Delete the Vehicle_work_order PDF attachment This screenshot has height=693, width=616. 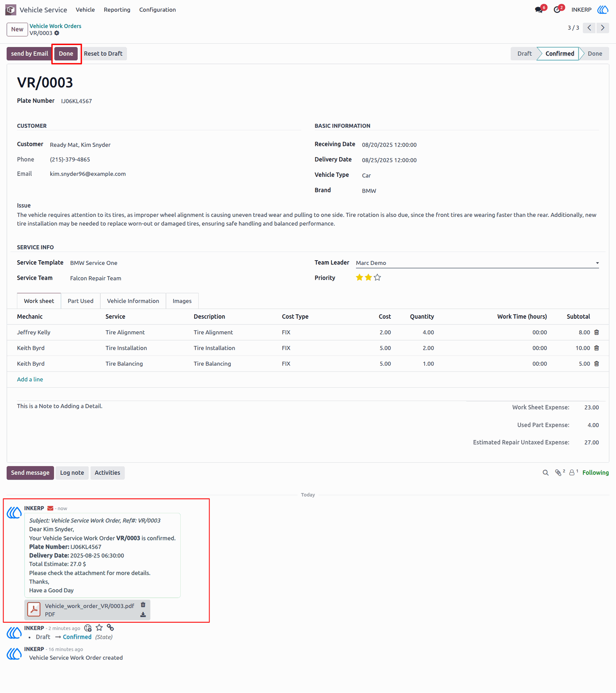coord(143,605)
